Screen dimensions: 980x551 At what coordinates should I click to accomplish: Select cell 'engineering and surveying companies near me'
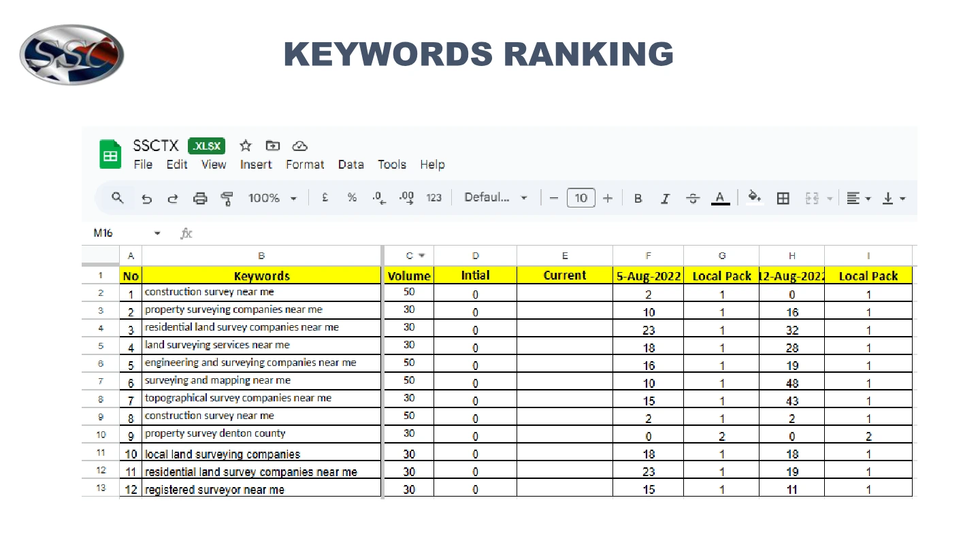click(x=261, y=363)
